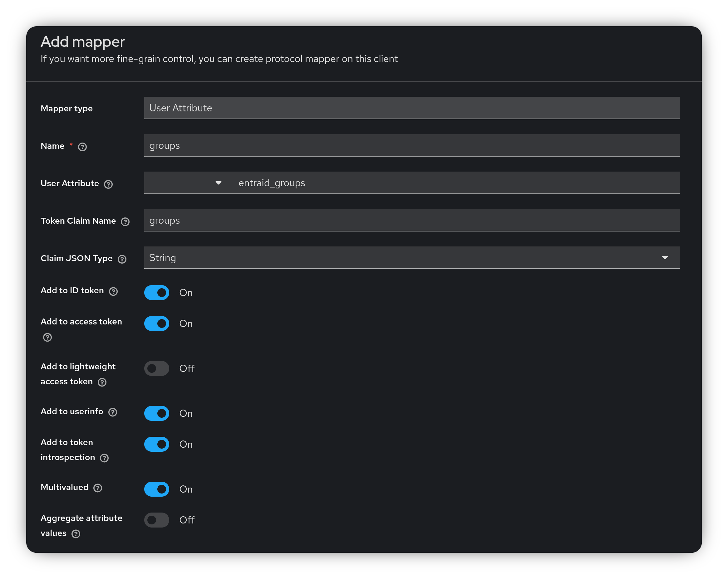The width and height of the screenshot is (728, 579).
Task: Open Token Claim Name help tooltip
Action: [x=125, y=222]
